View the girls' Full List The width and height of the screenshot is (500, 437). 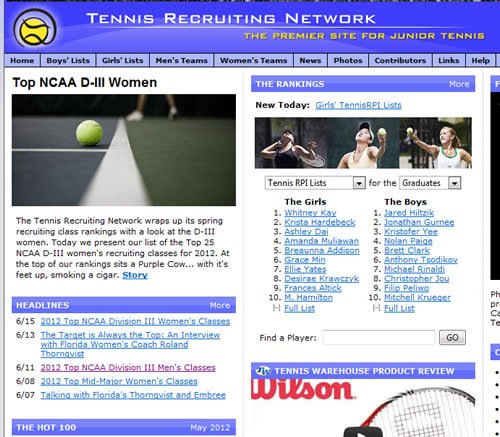[x=299, y=308]
